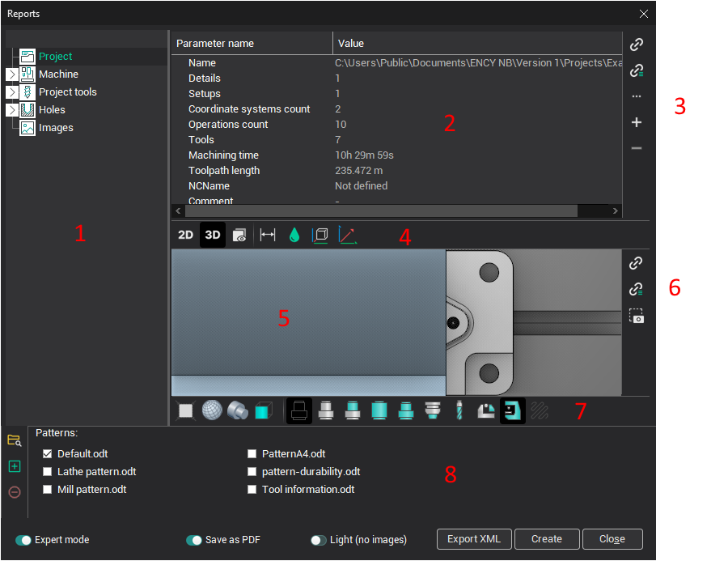Expand the Machine tree node

coord(11,74)
